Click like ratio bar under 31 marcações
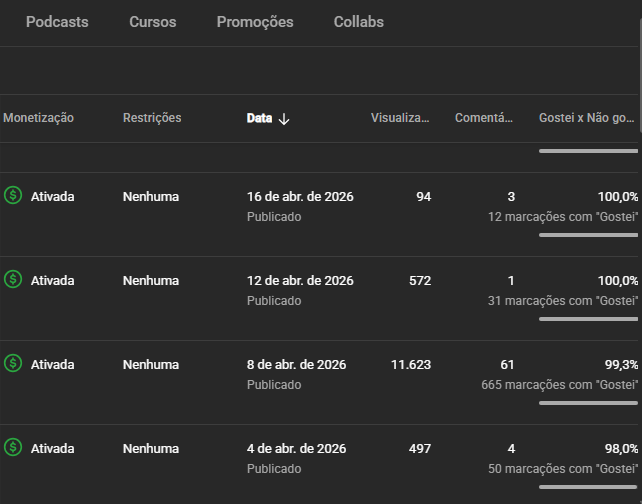 click(588, 319)
